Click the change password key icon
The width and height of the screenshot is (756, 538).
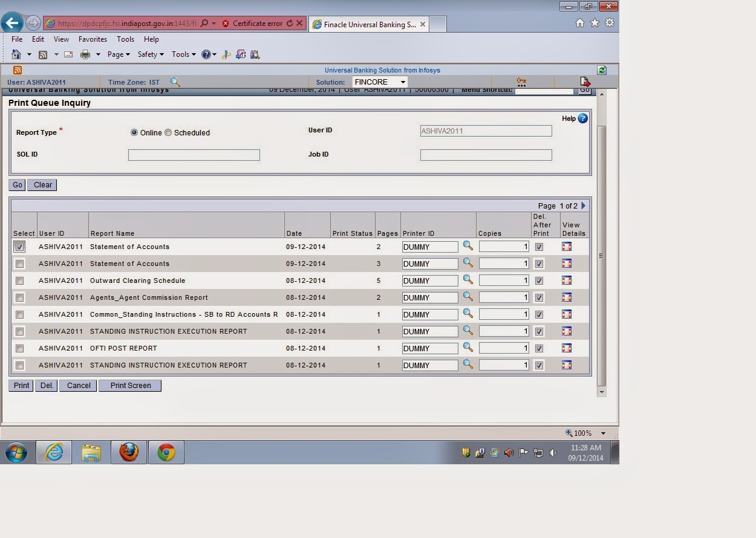(x=521, y=80)
